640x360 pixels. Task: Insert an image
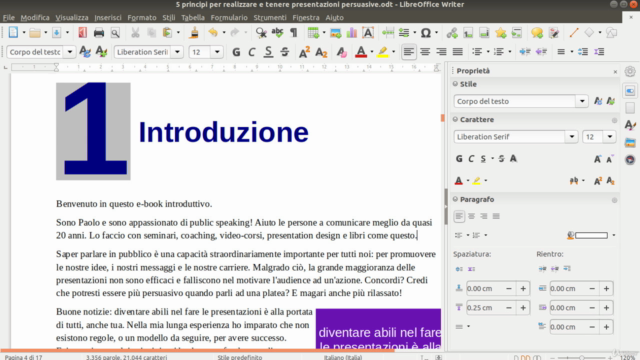[336, 33]
